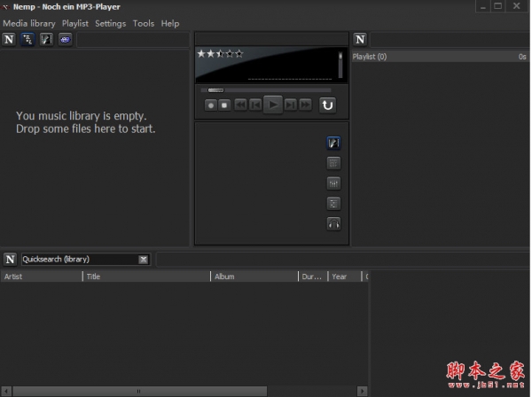The height and width of the screenshot is (397, 532).
Task: Click the previous track button
Action: [255, 105]
